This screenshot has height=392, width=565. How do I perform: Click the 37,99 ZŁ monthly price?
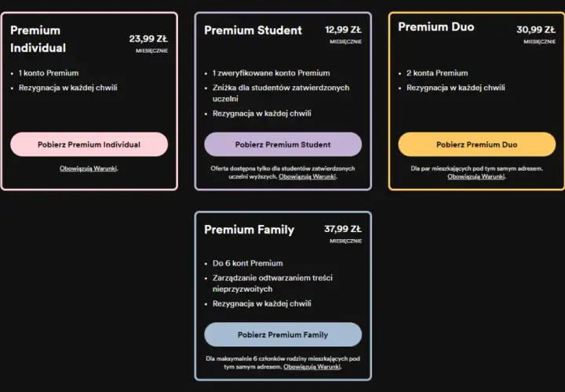click(x=343, y=229)
